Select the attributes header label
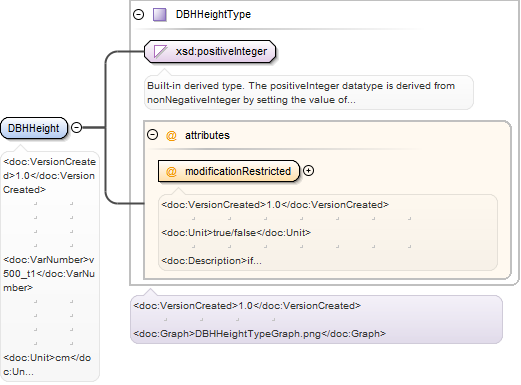The height and width of the screenshot is (385, 521). coord(207,135)
